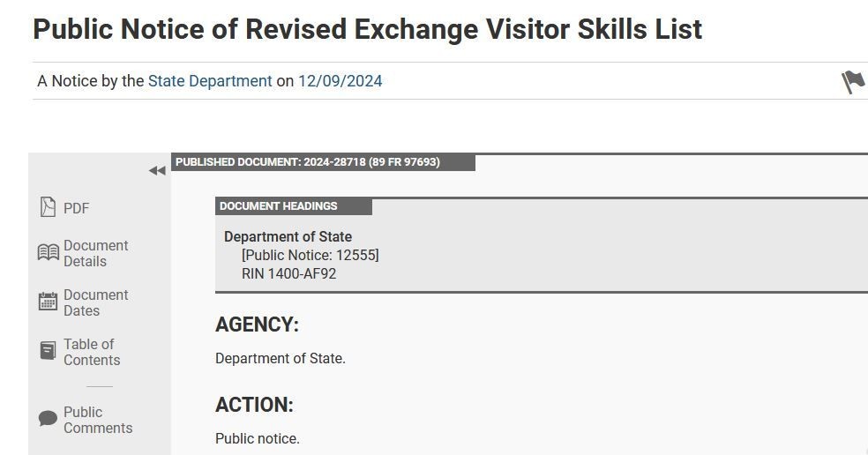Image resolution: width=868 pixels, height=455 pixels.
Task: Open the Public Comments sidebar label
Action: (x=97, y=420)
